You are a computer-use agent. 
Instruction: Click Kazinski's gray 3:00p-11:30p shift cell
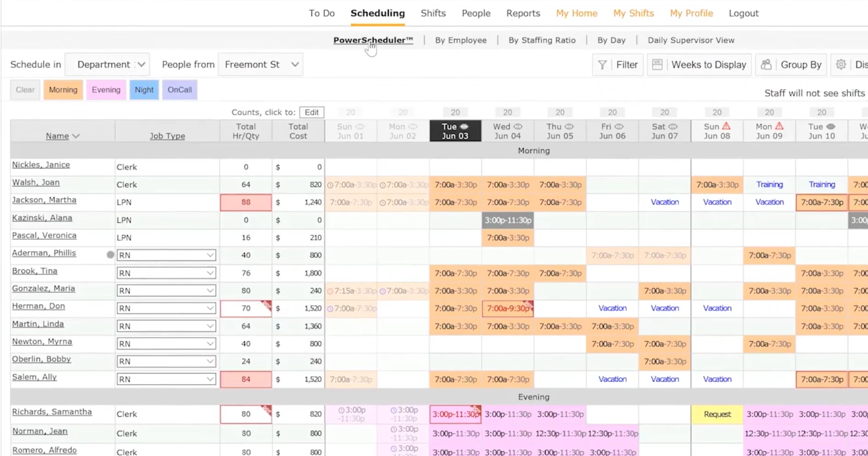point(507,220)
